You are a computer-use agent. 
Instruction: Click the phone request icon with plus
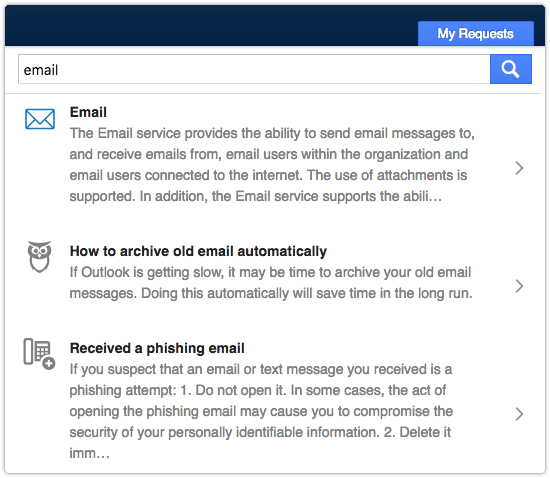coord(39,354)
